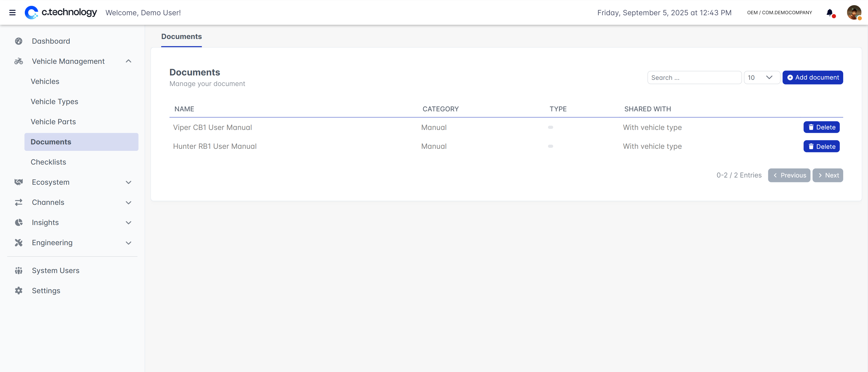Expand the Ecosystem menu chevron
The width and height of the screenshot is (868, 372).
128,182
